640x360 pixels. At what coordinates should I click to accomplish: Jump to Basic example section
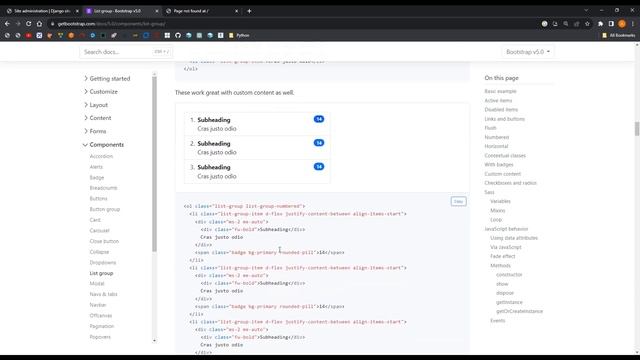click(500, 91)
